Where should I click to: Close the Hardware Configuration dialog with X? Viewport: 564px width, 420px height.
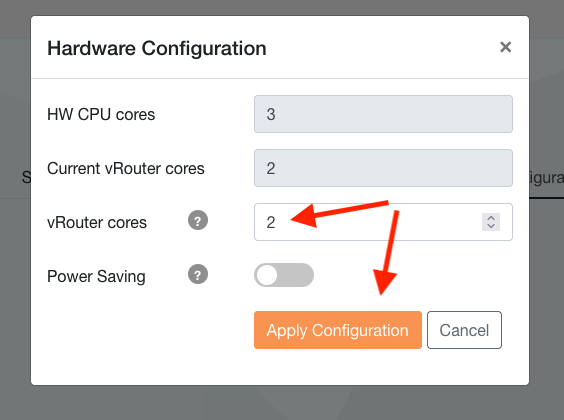505,47
